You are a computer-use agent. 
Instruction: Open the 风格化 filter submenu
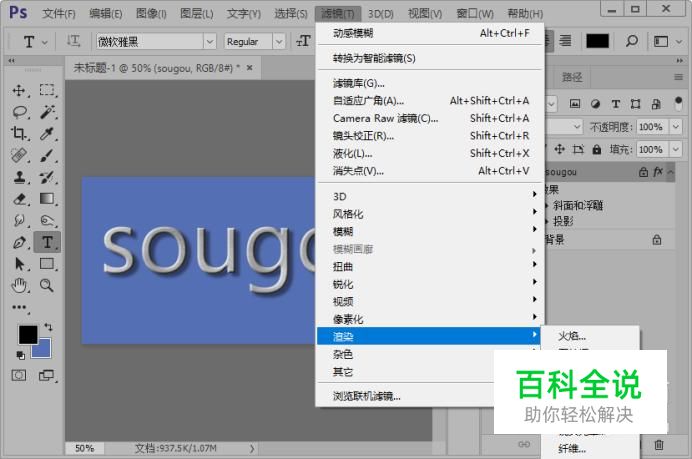tap(430, 214)
